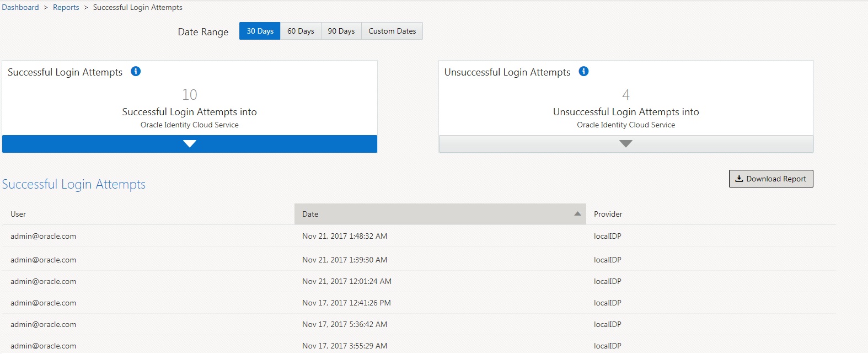Open the Reports breadcrumb link

(x=66, y=7)
